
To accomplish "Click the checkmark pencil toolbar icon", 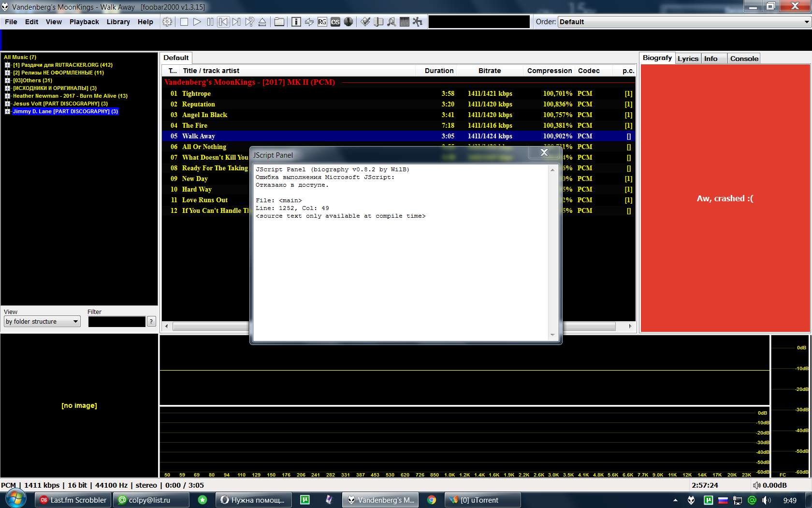I will click(x=365, y=22).
